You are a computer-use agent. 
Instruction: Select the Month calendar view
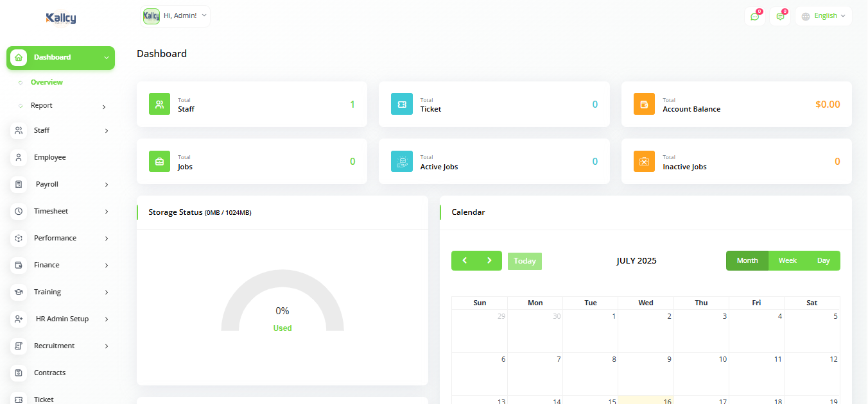(x=747, y=260)
